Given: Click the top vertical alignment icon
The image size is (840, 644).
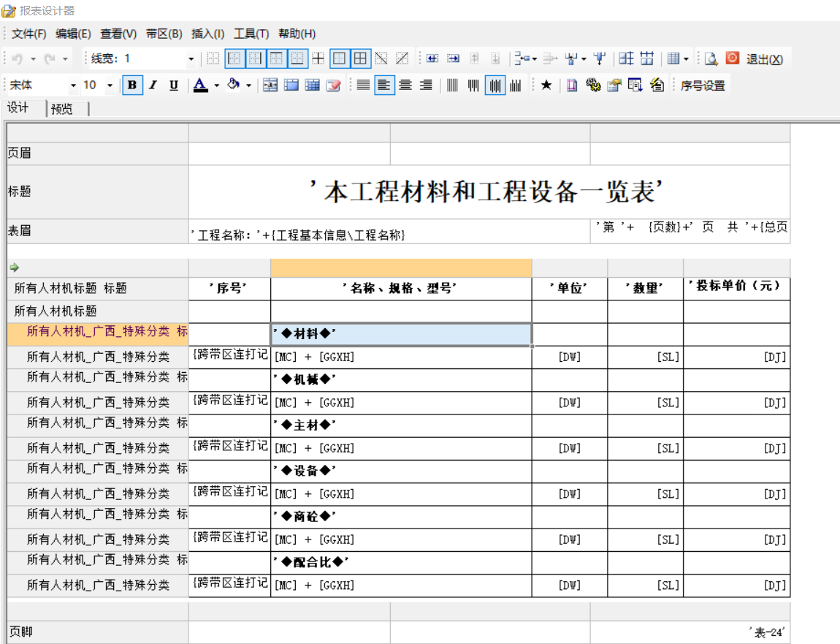Looking at the screenshot, I should click(x=473, y=86).
